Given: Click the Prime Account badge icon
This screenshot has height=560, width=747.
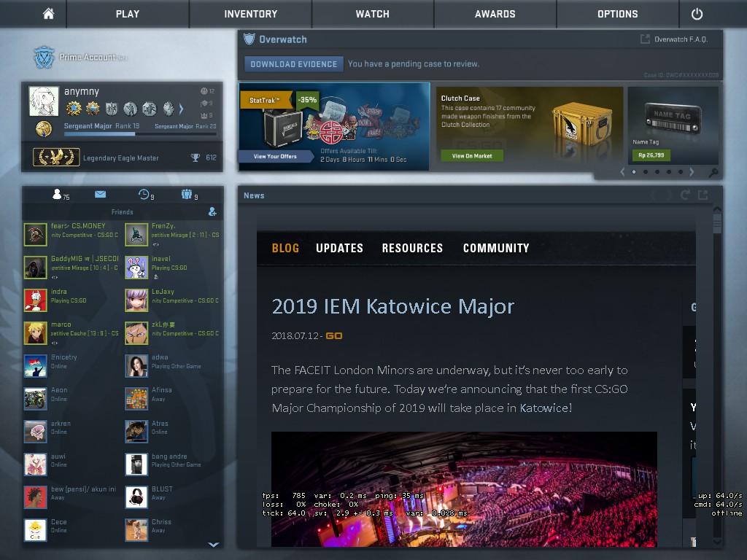Looking at the screenshot, I should pyautogui.click(x=44, y=57).
